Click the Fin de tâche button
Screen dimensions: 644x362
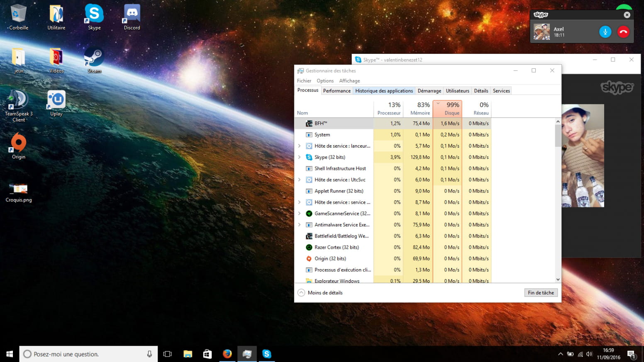(x=541, y=293)
